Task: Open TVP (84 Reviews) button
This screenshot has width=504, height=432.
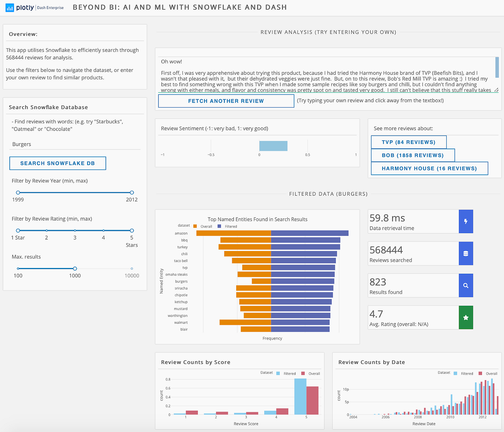Action: pos(409,142)
